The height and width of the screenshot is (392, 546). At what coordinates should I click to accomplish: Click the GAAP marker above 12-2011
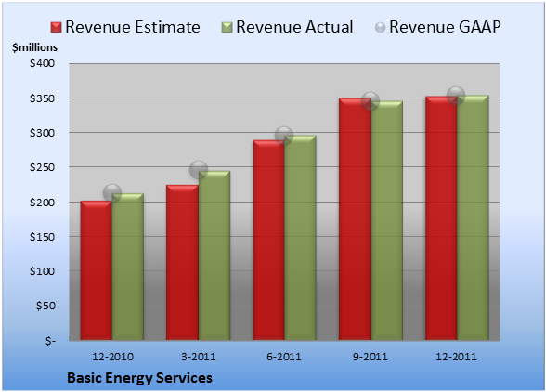pos(456,95)
